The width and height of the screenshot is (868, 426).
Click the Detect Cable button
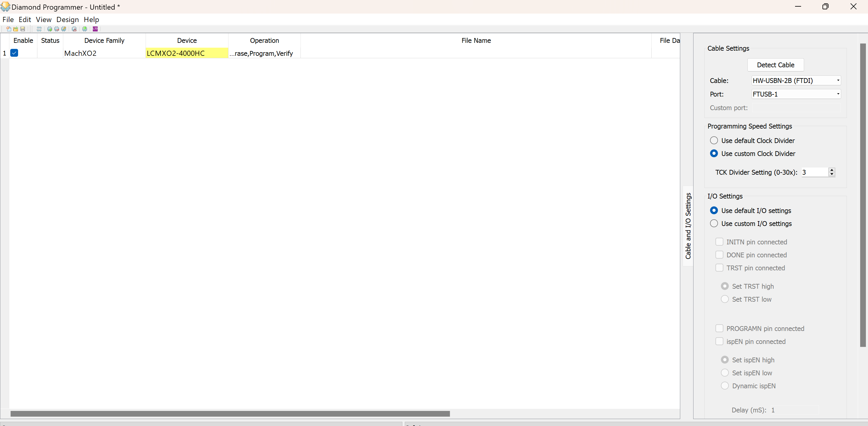(775, 65)
